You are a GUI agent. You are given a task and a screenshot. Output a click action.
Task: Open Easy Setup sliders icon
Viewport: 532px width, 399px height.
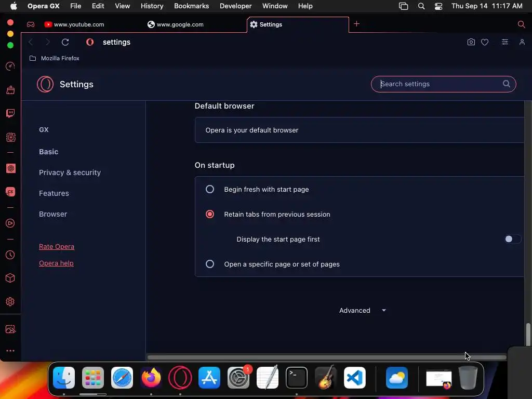(505, 42)
